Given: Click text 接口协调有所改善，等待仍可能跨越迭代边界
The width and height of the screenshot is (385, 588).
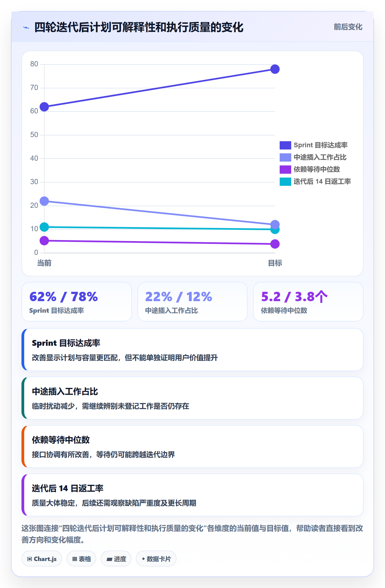Looking at the screenshot, I should 103,455.
